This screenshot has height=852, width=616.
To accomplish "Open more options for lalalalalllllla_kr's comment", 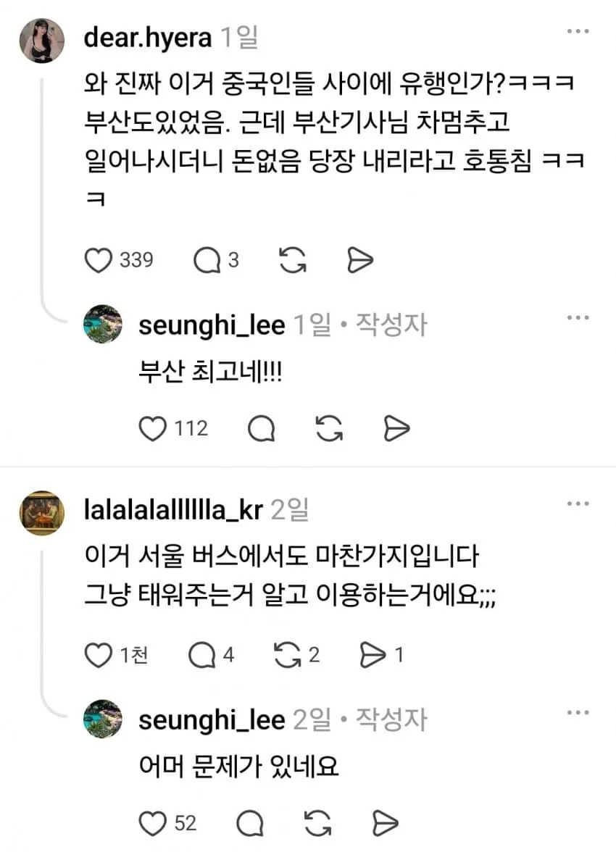I will click(x=578, y=504).
